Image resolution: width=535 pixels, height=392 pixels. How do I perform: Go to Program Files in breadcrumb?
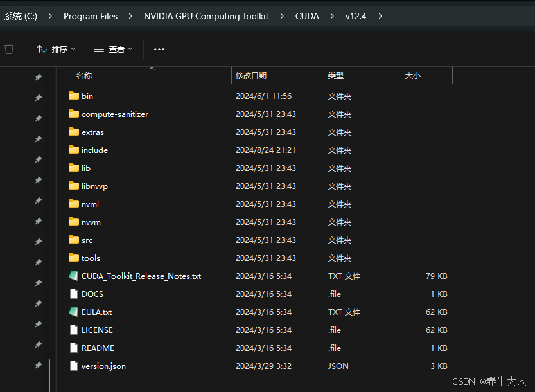(x=91, y=16)
